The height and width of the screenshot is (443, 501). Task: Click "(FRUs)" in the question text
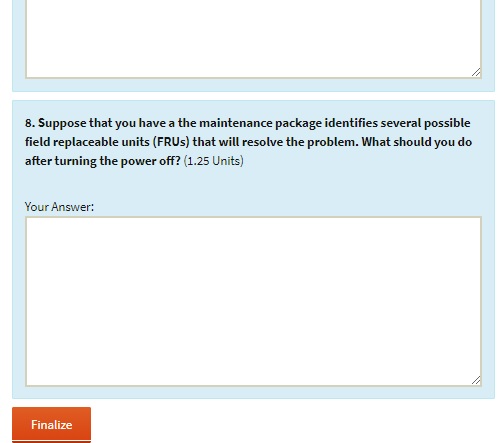click(x=171, y=142)
